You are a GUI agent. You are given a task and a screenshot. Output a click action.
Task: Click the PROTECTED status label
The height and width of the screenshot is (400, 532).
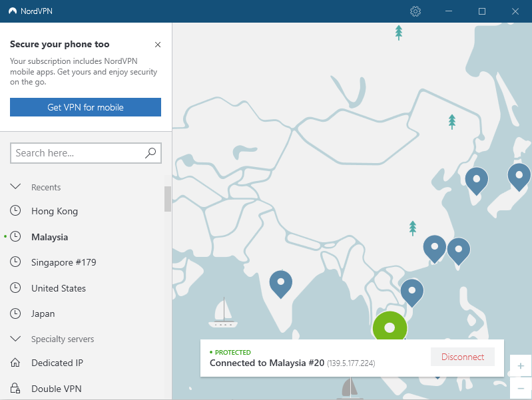(x=233, y=352)
